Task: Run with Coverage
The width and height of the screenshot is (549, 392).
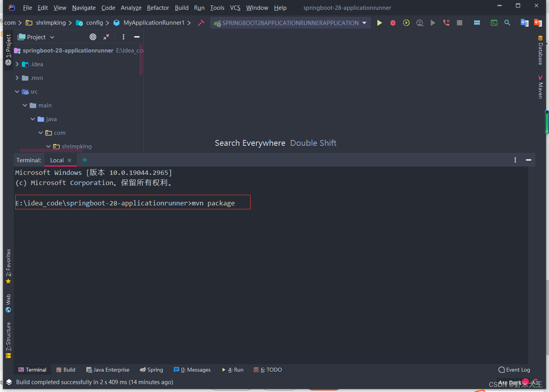Action: (x=406, y=23)
